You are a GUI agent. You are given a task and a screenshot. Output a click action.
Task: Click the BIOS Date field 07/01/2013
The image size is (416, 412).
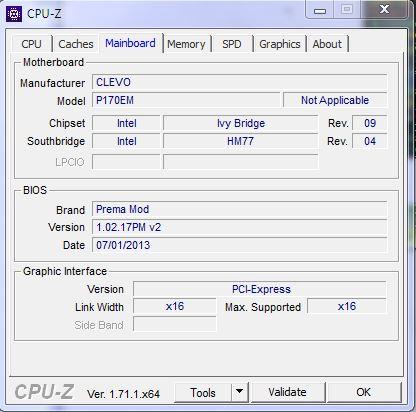click(x=239, y=245)
